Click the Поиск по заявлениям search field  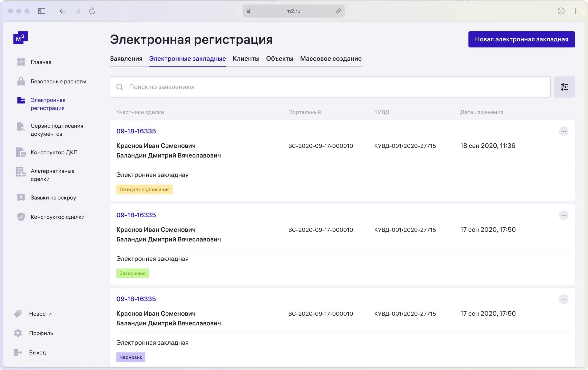[330, 87]
